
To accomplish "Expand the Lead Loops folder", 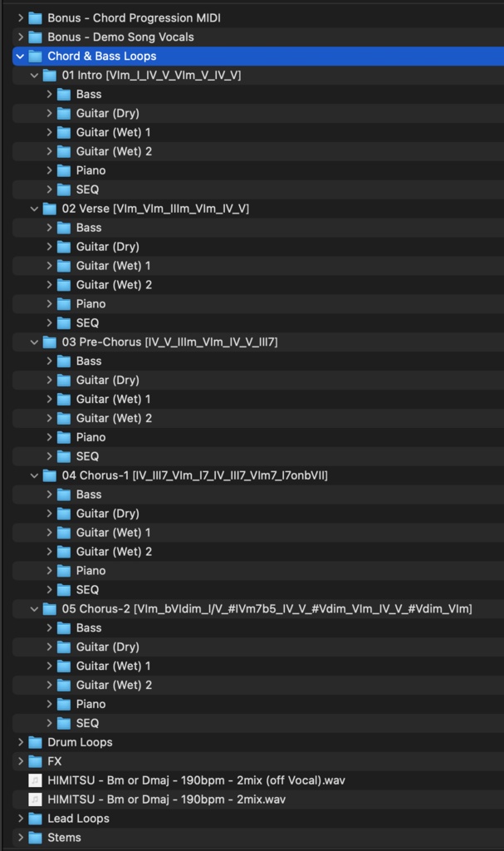I will coord(21,819).
